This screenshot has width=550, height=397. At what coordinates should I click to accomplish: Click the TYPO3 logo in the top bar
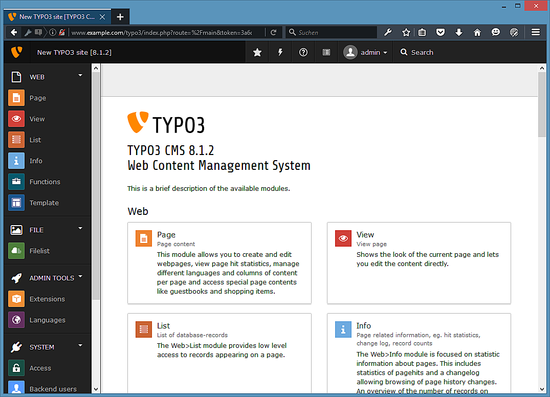pyautogui.click(x=16, y=52)
